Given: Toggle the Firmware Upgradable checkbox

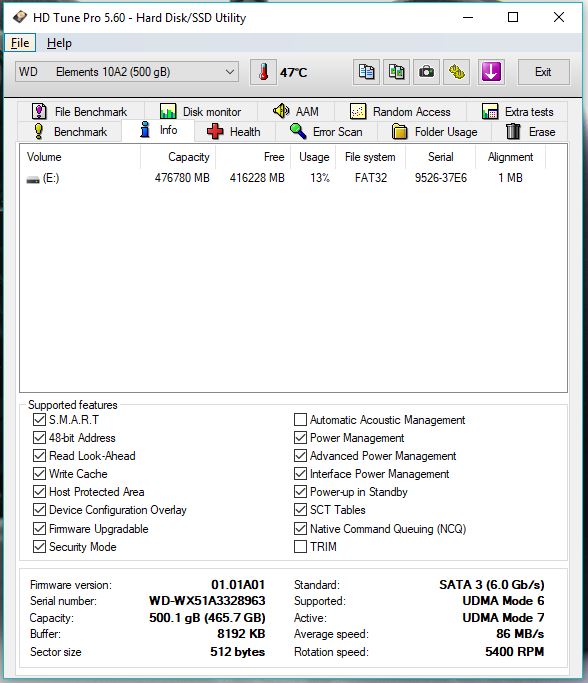Looking at the screenshot, I should click(39, 529).
